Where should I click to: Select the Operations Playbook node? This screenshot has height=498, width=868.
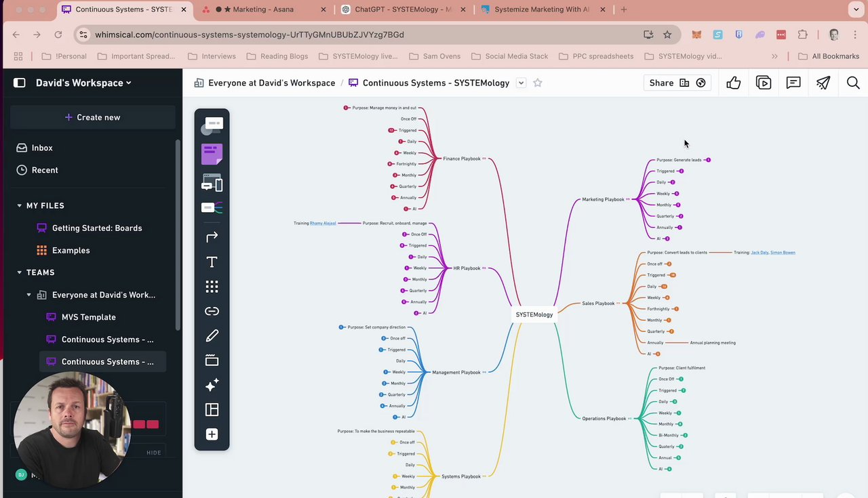pyautogui.click(x=604, y=419)
